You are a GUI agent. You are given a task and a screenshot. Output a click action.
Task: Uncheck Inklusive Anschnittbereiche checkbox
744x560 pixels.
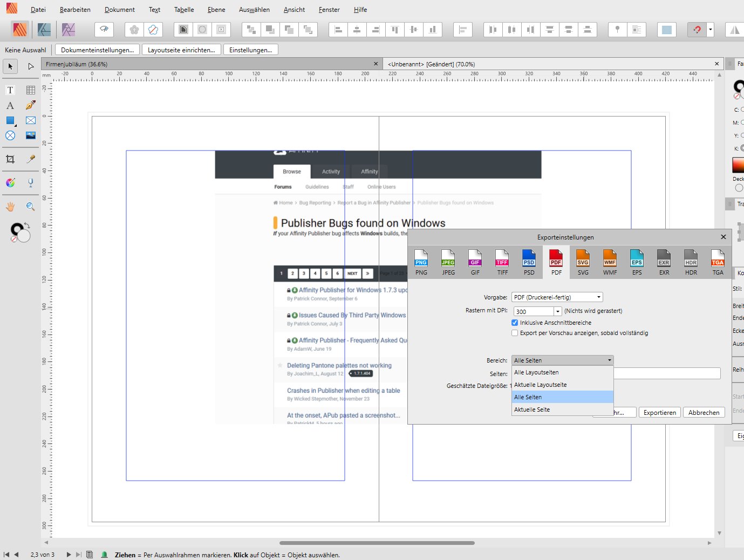(515, 323)
